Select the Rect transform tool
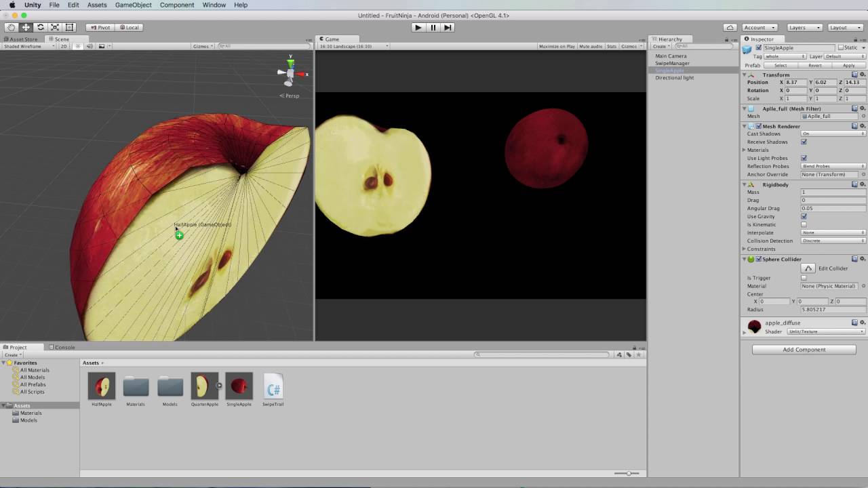868x488 pixels. pos(69,27)
